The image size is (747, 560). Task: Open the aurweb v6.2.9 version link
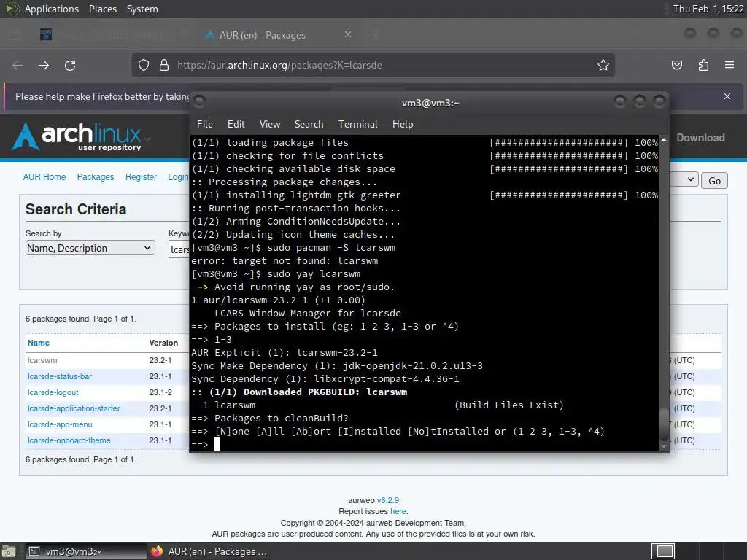[388, 500]
